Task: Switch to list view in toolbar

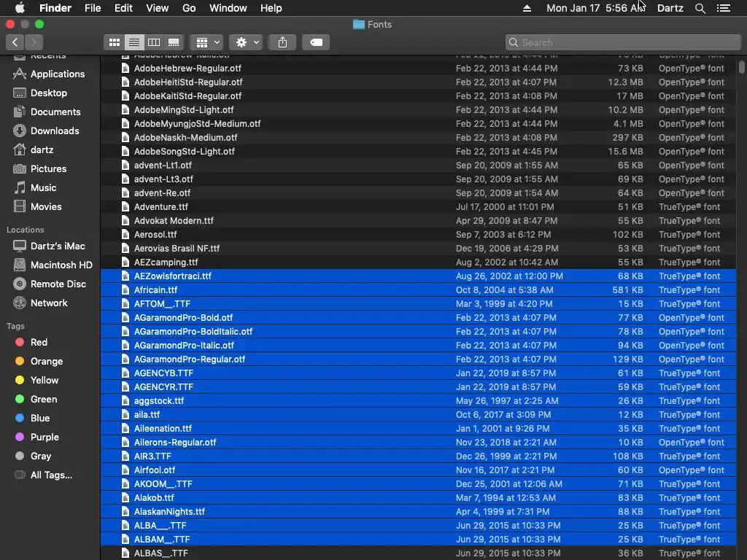Action: click(x=134, y=42)
